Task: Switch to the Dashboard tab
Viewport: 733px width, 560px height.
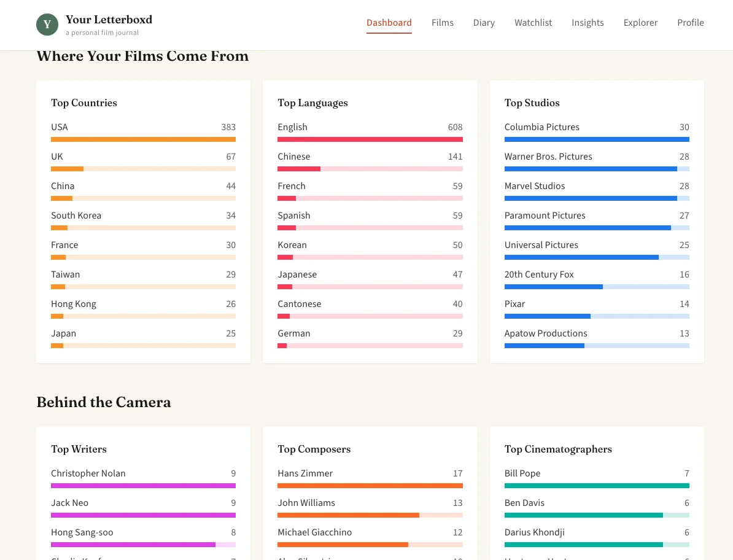Action: (389, 23)
